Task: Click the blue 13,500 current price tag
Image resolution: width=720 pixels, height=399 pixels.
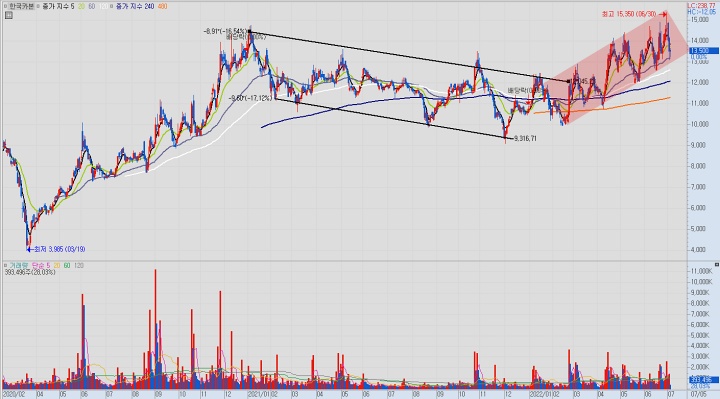Action: coord(703,51)
